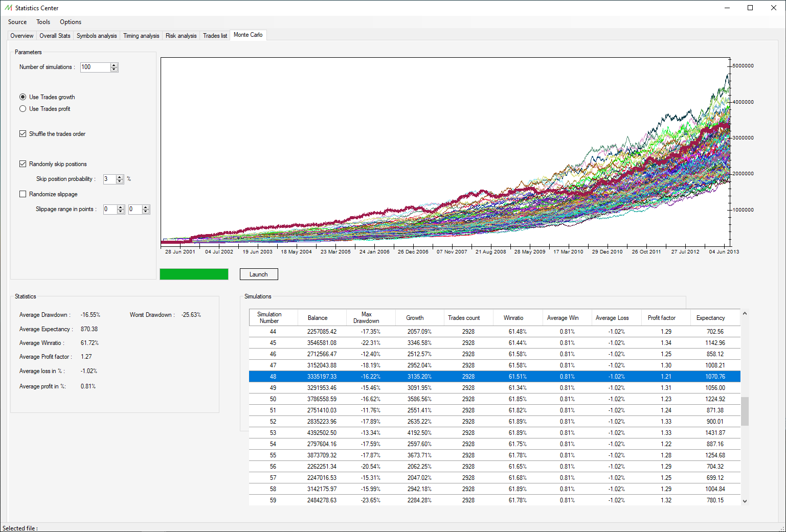Sort by Max Drawdown column header
The height and width of the screenshot is (532, 786).
click(371, 317)
